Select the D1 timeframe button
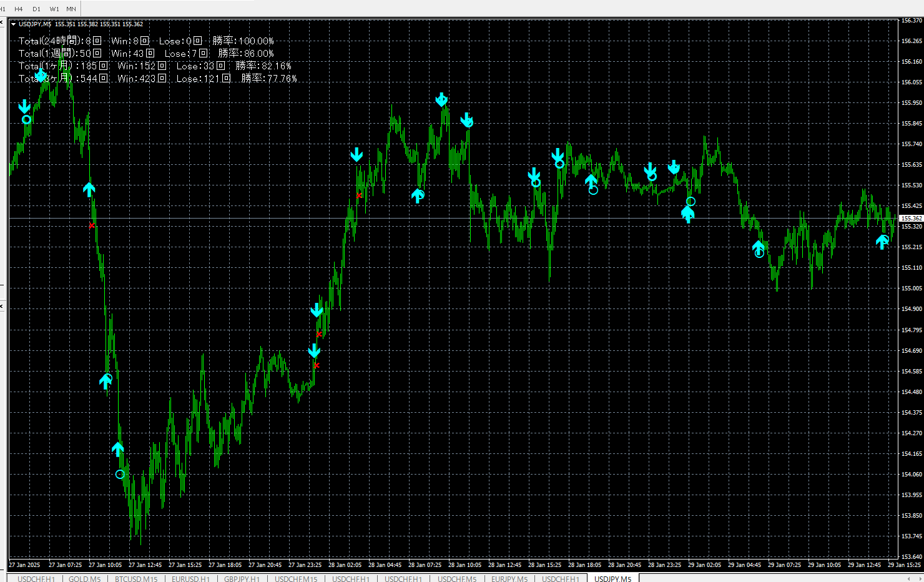Screen dimensions: 924x582 point(36,9)
